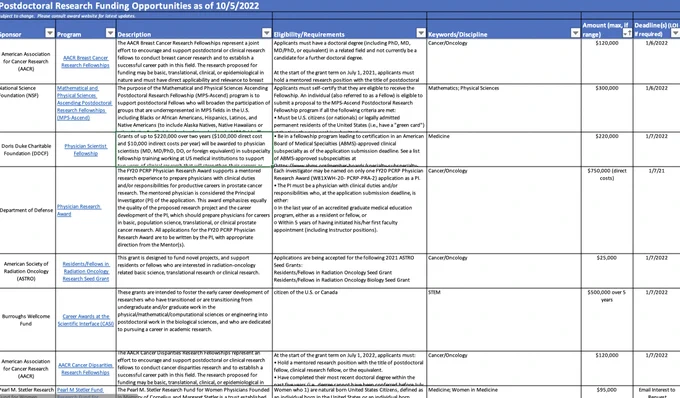The image size is (680, 398).
Task: Open the Deadline(s) column filter dropdown
Action: click(x=676, y=33)
